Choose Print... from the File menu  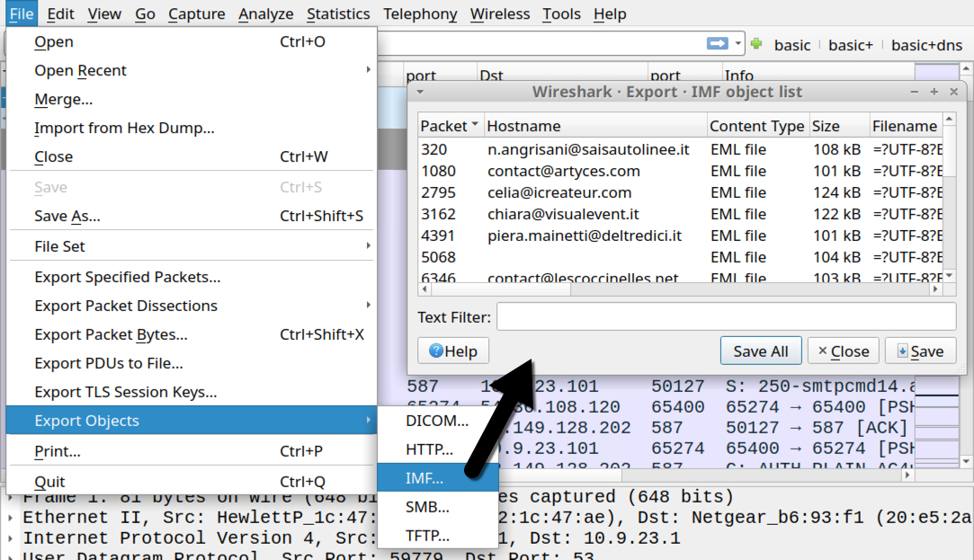pyautogui.click(x=192, y=451)
